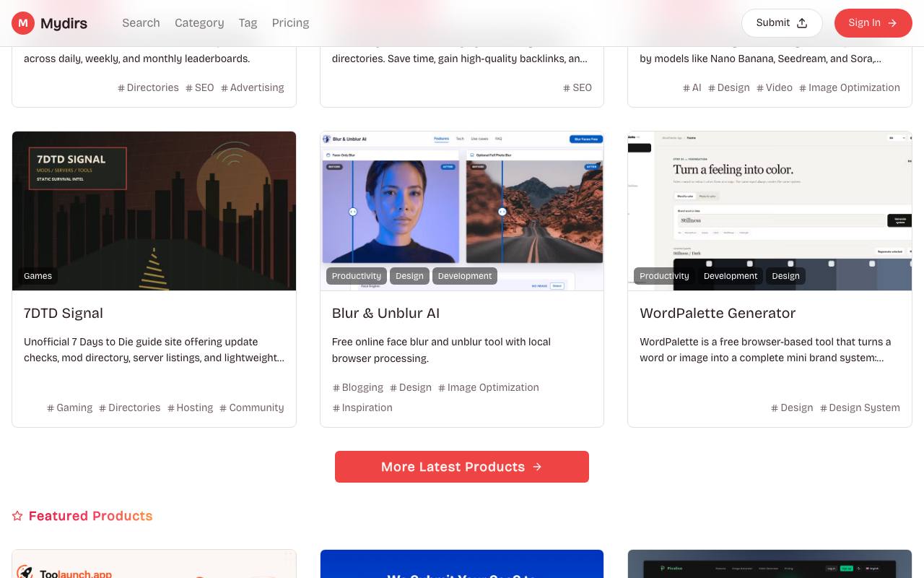924x578 pixels.
Task: Select the #Design System tag
Action: pos(860,407)
